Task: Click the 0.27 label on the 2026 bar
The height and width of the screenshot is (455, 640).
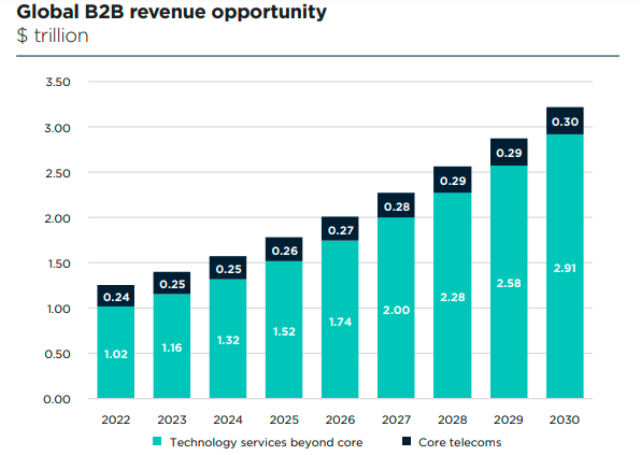Action: (x=340, y=231)
